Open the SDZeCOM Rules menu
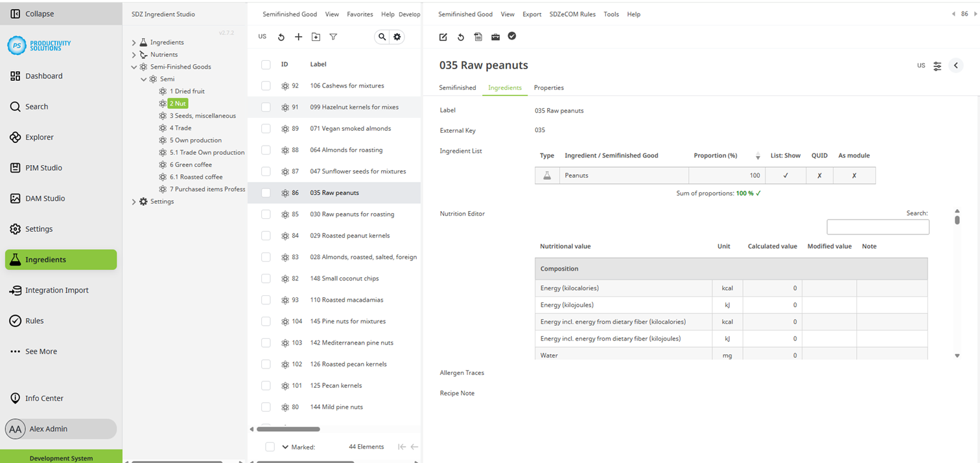This screenshot has width=980, height=463. click(x=572, y=14)
